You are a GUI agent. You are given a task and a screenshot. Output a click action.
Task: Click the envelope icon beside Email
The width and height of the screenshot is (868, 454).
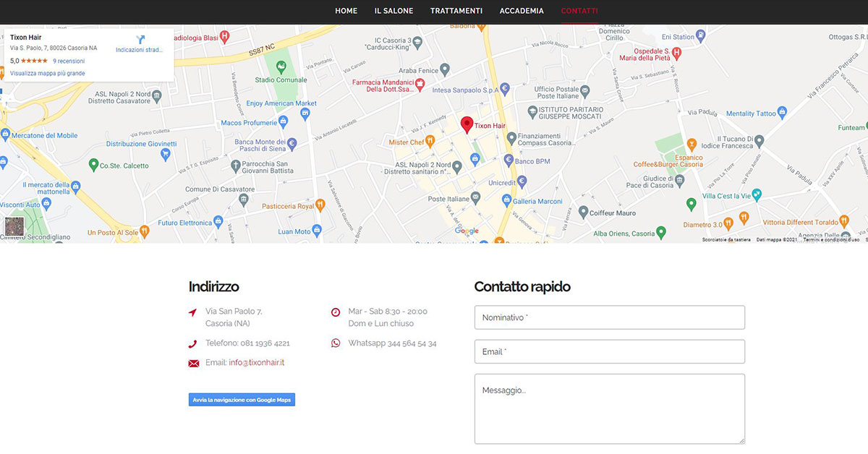coord(193,363)
